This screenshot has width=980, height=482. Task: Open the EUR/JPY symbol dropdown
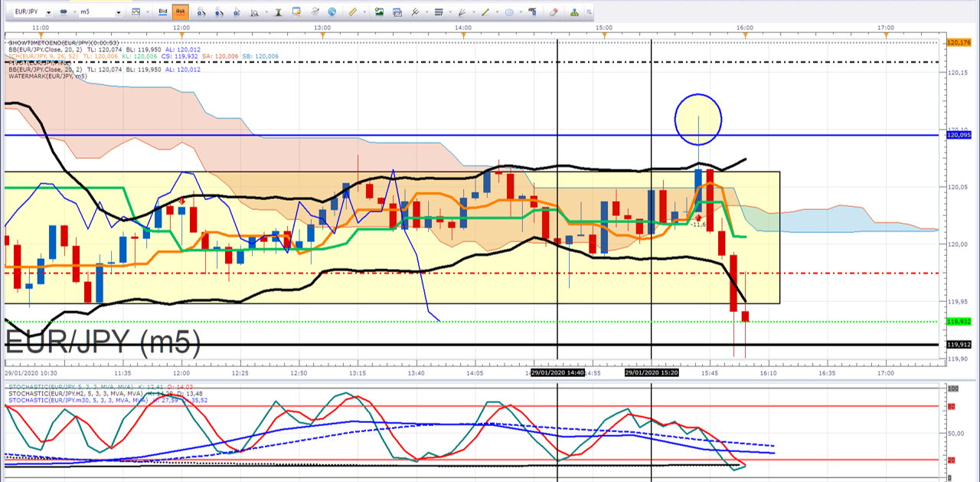point(48,11)
